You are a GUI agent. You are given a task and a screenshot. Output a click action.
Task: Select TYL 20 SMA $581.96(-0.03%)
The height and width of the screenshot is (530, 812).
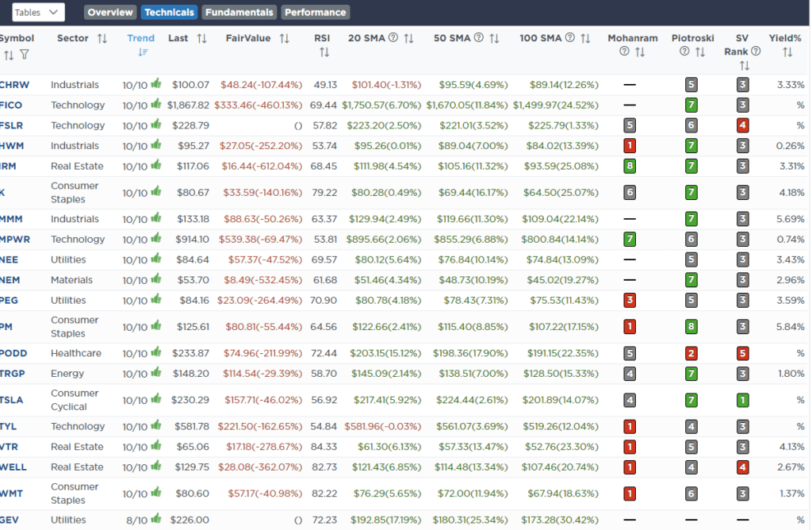pos(383,427)
